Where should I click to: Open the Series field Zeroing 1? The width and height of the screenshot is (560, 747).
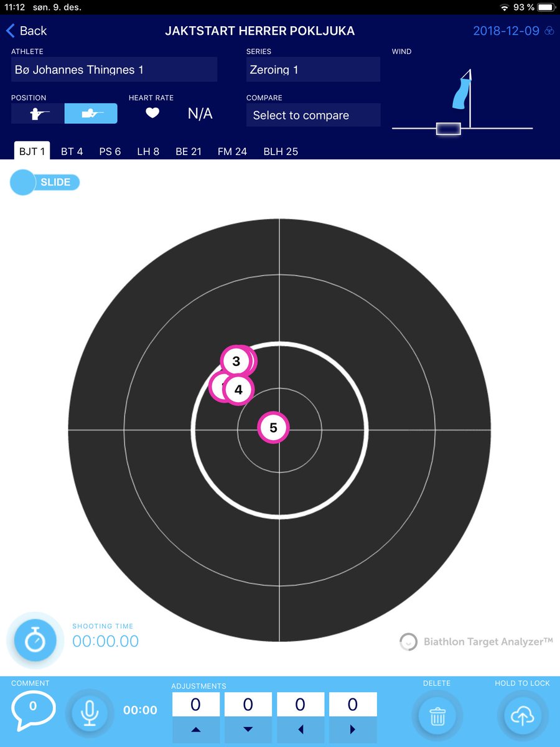click(313, 70)
